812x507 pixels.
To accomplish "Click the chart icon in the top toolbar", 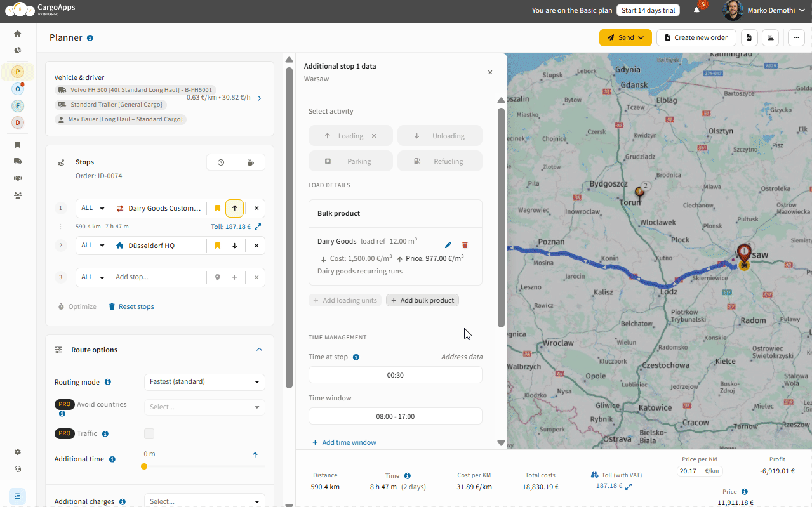I will 771,37.
